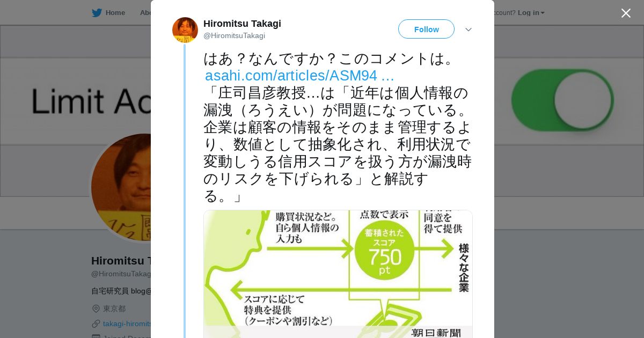Click the @HiromitsuTakagi handle in tweet
The width and height of the screenshot is (644, 338).
pos(234,35)
